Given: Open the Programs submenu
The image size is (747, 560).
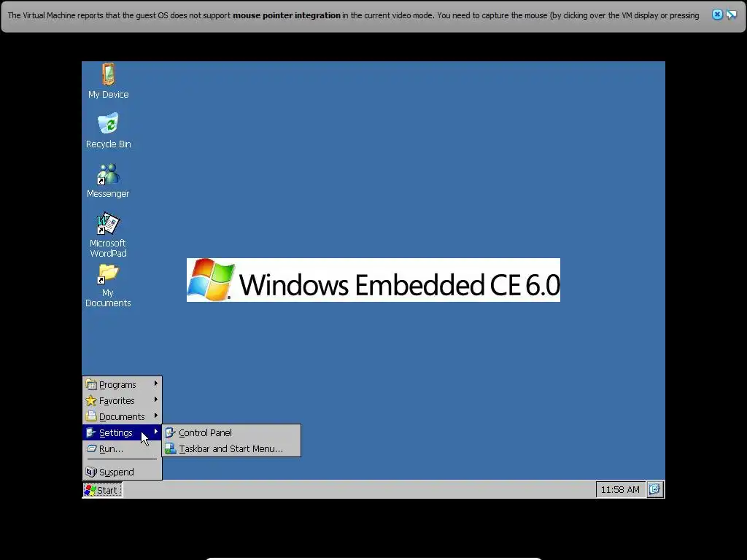Looking at the screenshot, I should (122, 384).
